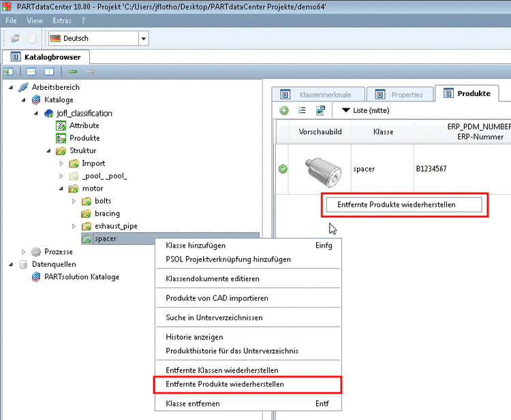The height and width of the screenshot is (420, 511).
Task: Select the Katalogbrowser tab
Action: (46, 57)
